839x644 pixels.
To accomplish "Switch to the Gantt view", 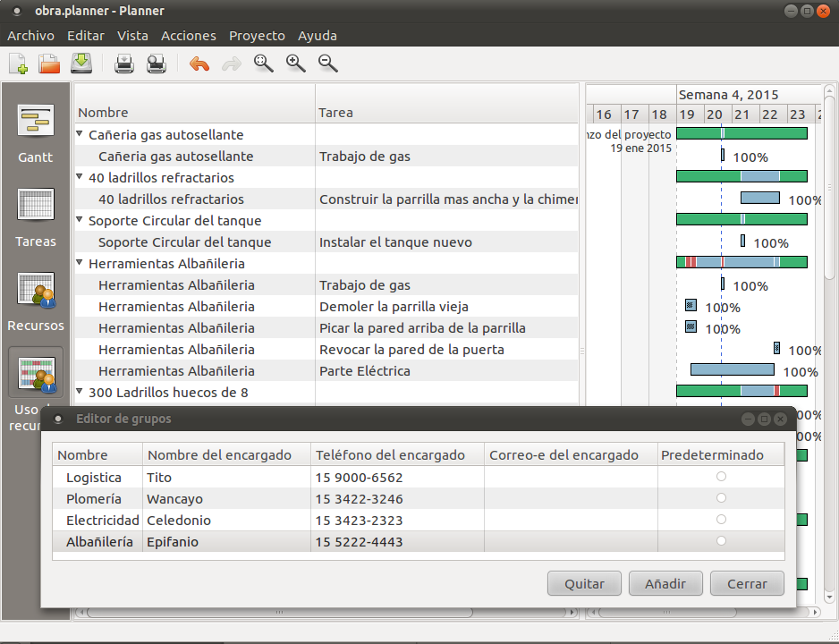I will click(x=35, y=134).
